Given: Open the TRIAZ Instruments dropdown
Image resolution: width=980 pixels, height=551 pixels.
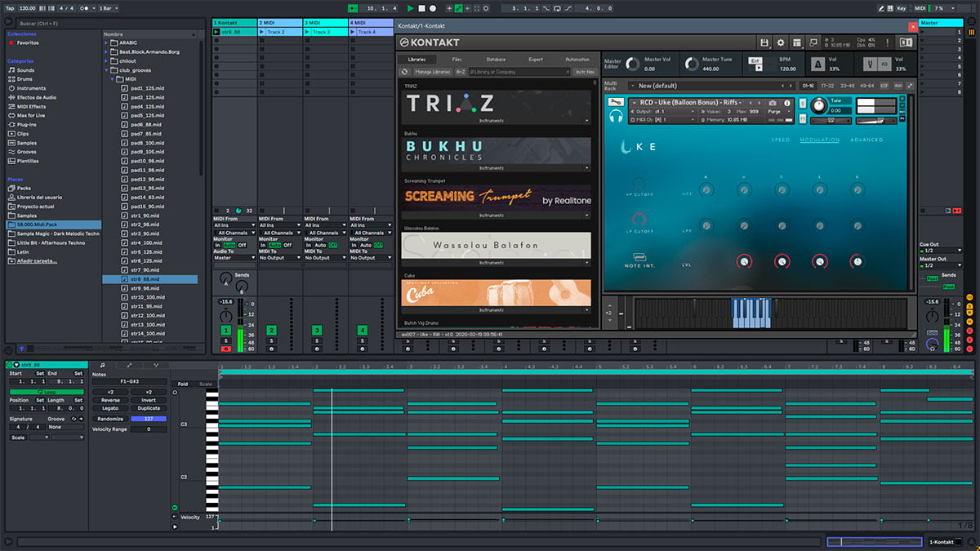Looking at the screenshot, I should [x=587, y=120].
